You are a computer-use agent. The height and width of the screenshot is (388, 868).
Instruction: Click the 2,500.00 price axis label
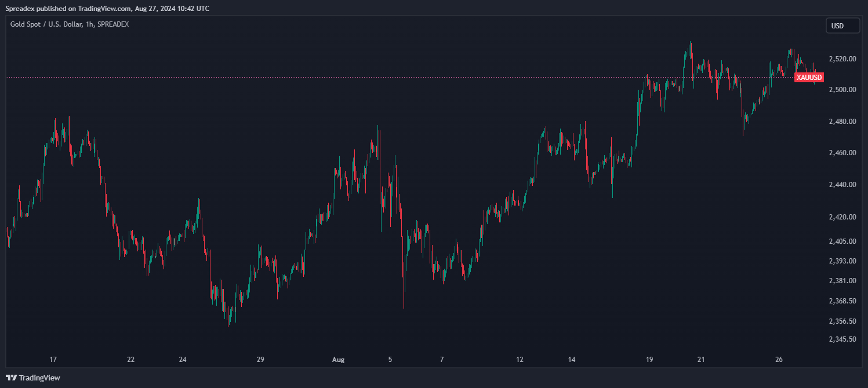pos(843,90)
